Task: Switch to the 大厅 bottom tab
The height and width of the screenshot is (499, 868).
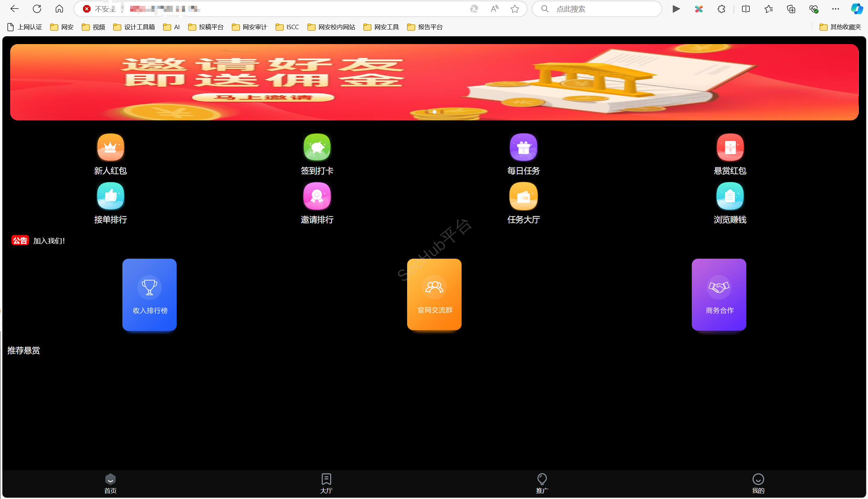Action: tap(326, 483)
